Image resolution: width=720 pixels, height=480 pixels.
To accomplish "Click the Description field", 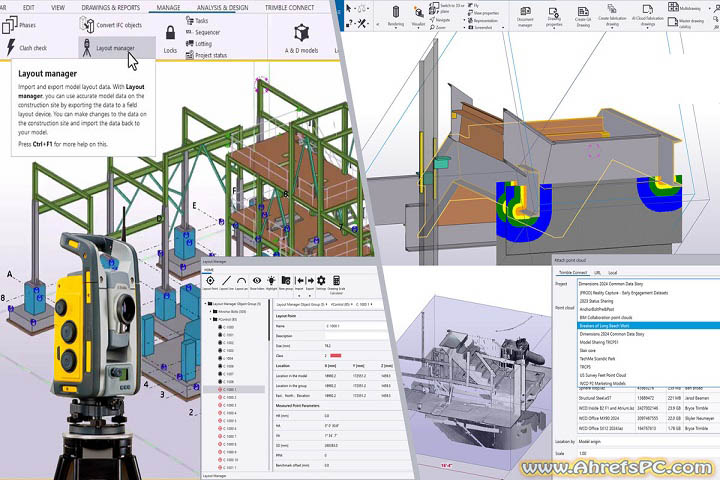I will pyautogui.click(x=354, y=336).
